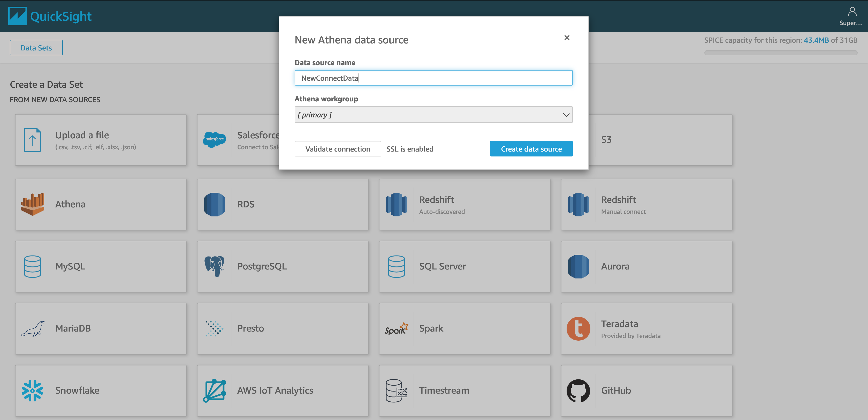This screenshot has width=868, height=420.
Task: Click the Validate connection button
Action: [337, 148]
